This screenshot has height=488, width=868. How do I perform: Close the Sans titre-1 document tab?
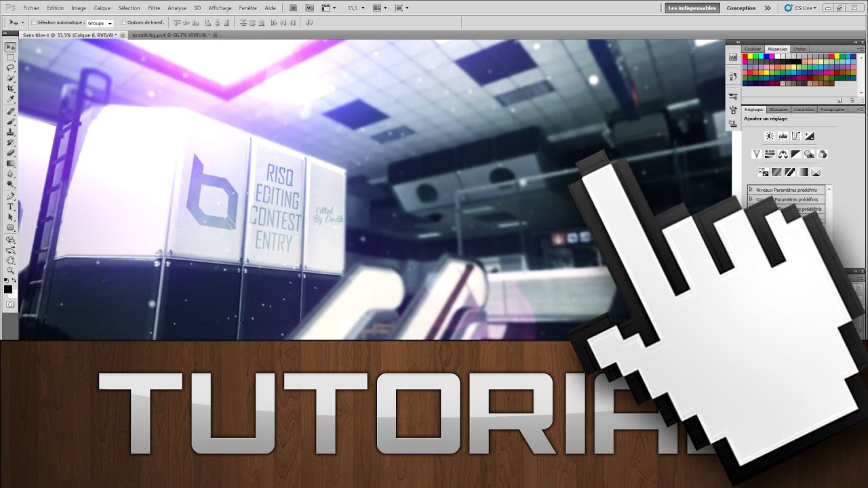pos(123,35)
